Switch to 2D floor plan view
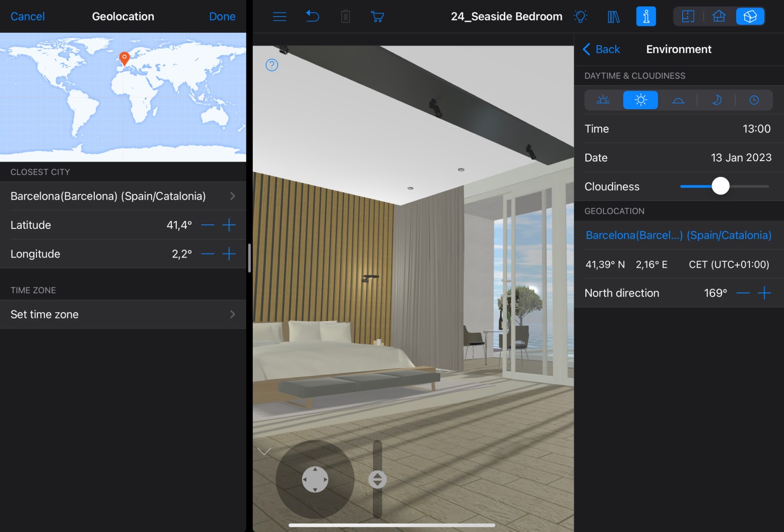The height and width of the screenshot is (532, 784). [688, 16]
